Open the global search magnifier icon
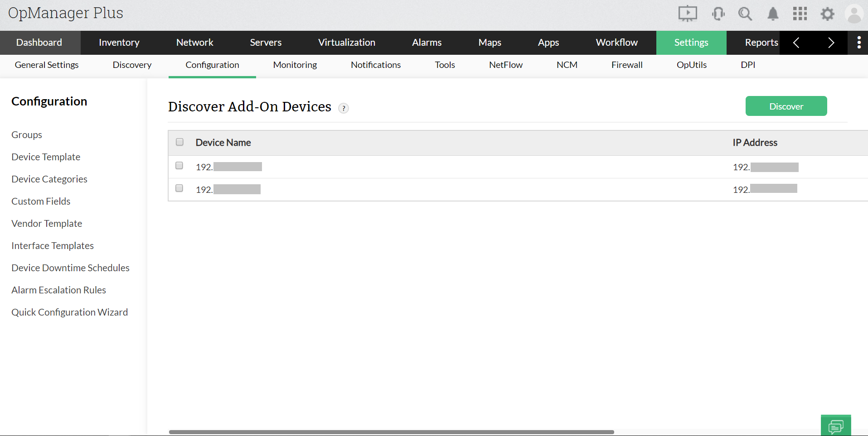868x436 pixels. click(x=745, y=14)
